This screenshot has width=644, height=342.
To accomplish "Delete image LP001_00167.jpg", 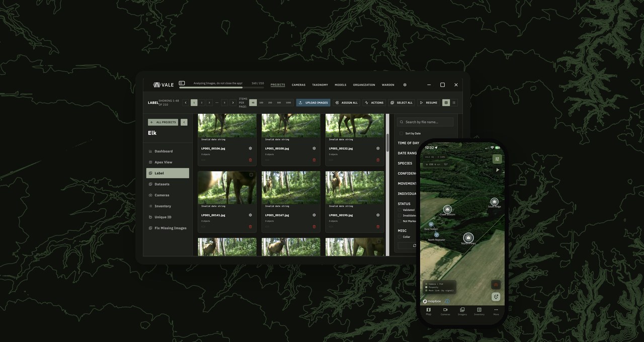I will click(x=314, y=226).
